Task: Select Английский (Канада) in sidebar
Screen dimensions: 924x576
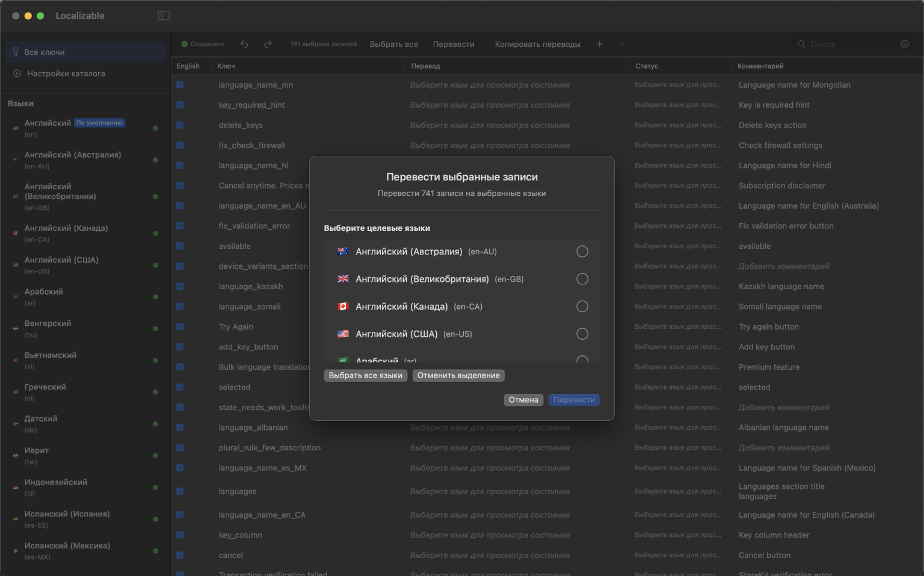Action: click(x=85, y=233)
